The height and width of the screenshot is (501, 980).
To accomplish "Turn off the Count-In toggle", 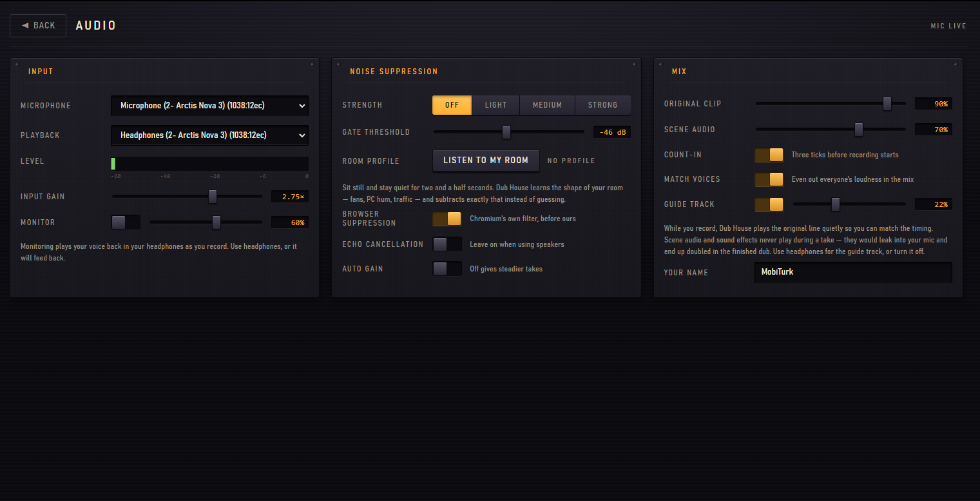I will click(769, 155).
